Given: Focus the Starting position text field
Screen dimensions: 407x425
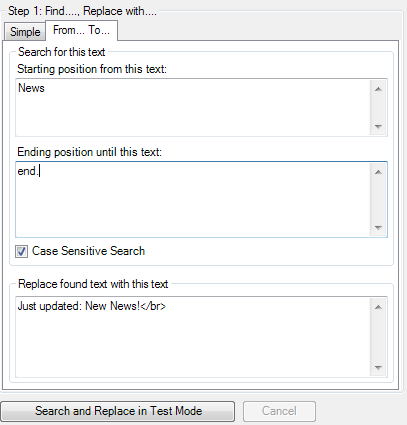Looking at the screenshot, I should click(x=193, y=107).
